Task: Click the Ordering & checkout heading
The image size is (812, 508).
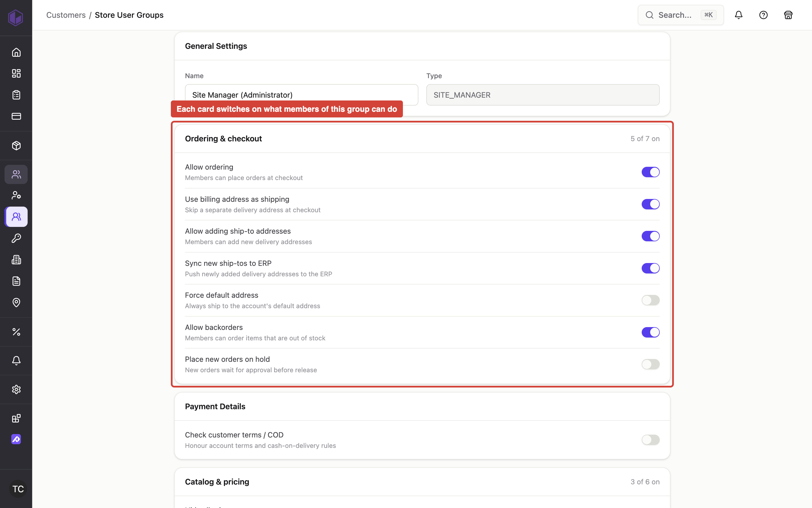Action: coord(223,139)
